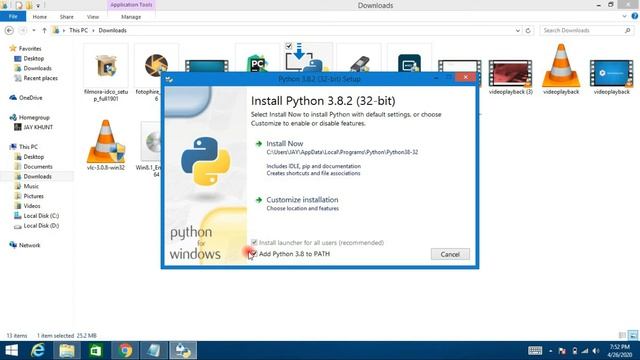
Task: Open File Explorer taskbar button
Action: pos(67,351)
